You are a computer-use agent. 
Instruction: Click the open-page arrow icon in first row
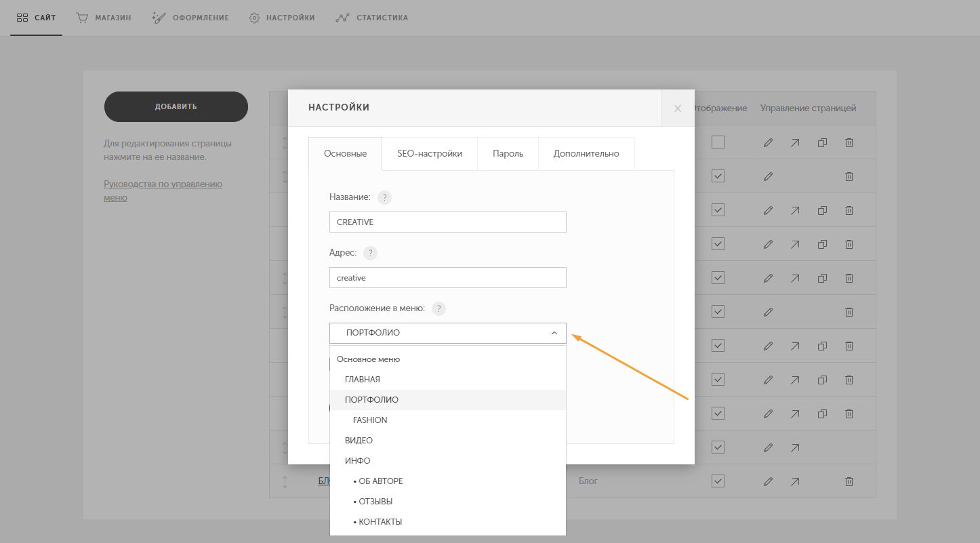pos(794,143)
